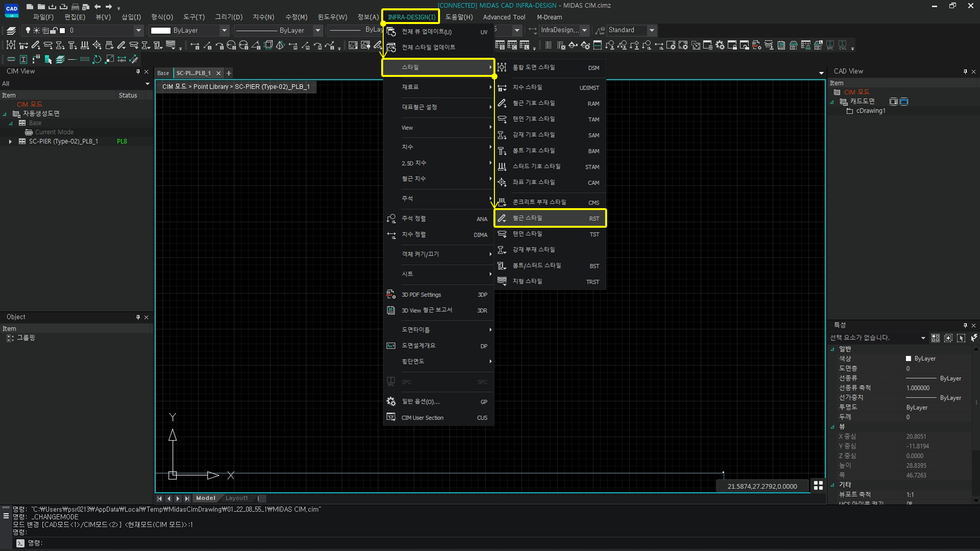Click the 3D PDF settings toolbar icon
This screenshot has width=980, height=551.
[757, 45]
